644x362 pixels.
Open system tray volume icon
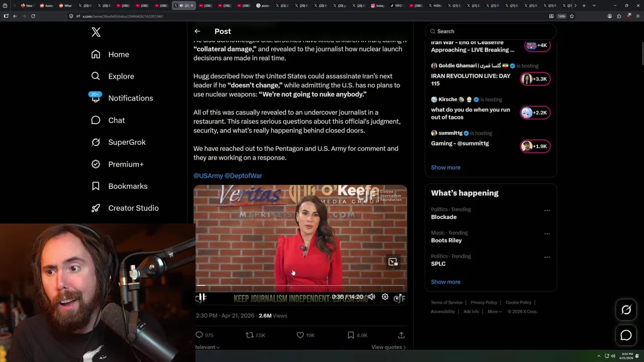(613, 356)
